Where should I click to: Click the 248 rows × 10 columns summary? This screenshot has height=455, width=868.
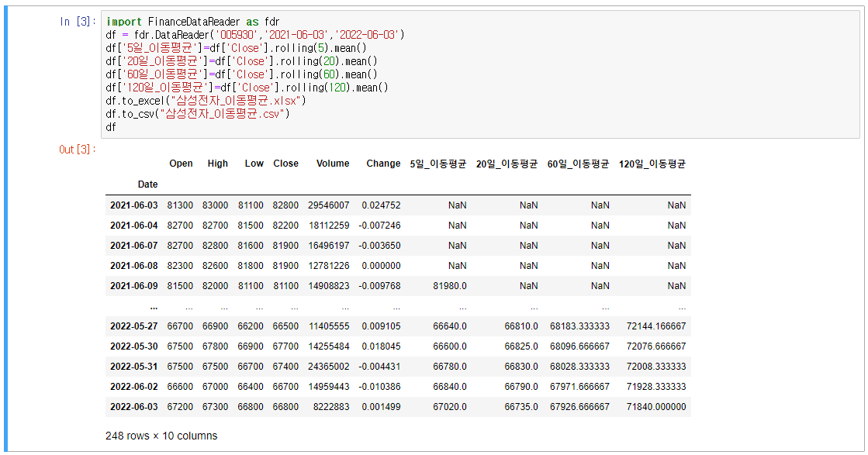click(161, 436)
